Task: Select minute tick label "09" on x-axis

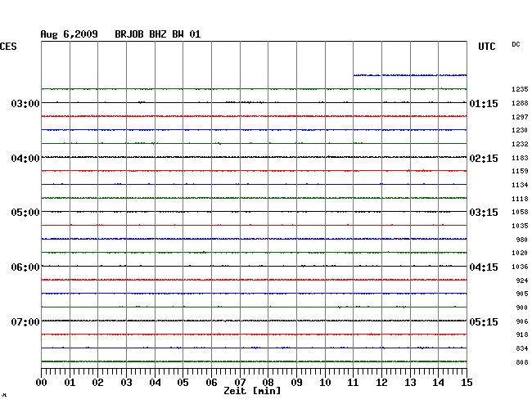Action: pos(296,383)
